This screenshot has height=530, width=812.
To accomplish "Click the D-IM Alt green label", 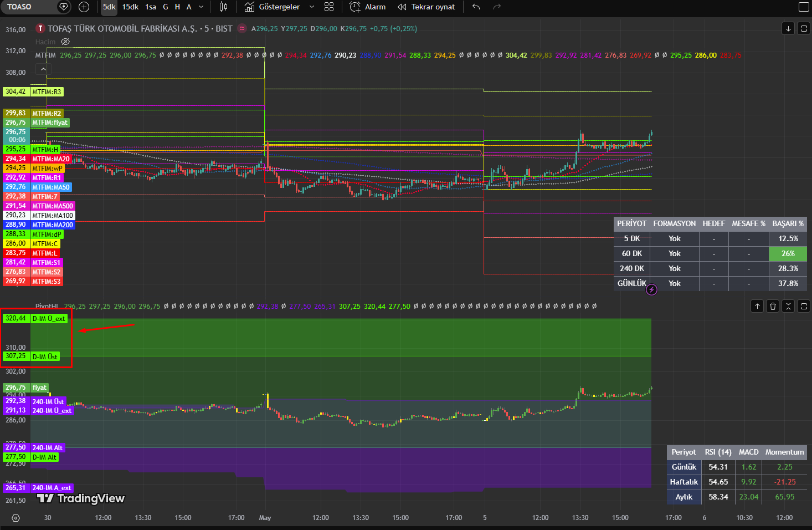I will click(x=44, y=457).
